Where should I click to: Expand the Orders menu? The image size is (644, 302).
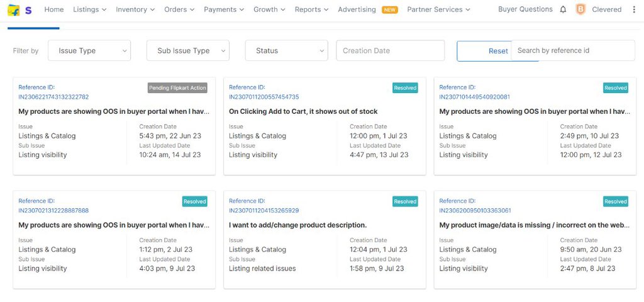[179, 9]
